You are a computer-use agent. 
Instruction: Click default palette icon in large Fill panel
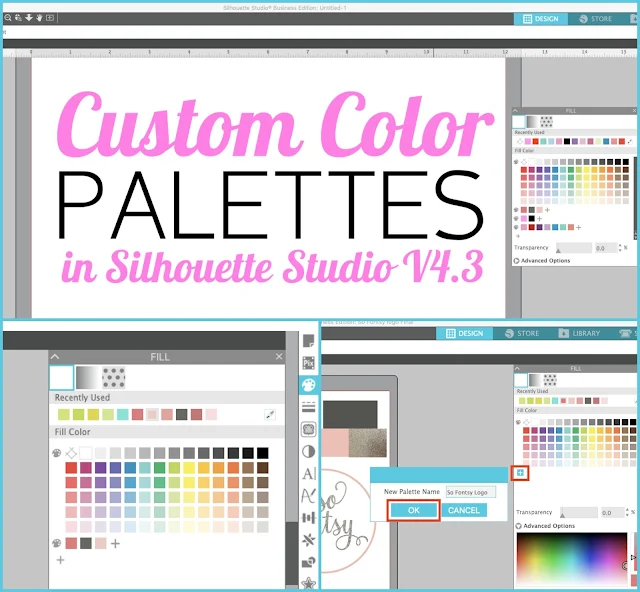57,453
